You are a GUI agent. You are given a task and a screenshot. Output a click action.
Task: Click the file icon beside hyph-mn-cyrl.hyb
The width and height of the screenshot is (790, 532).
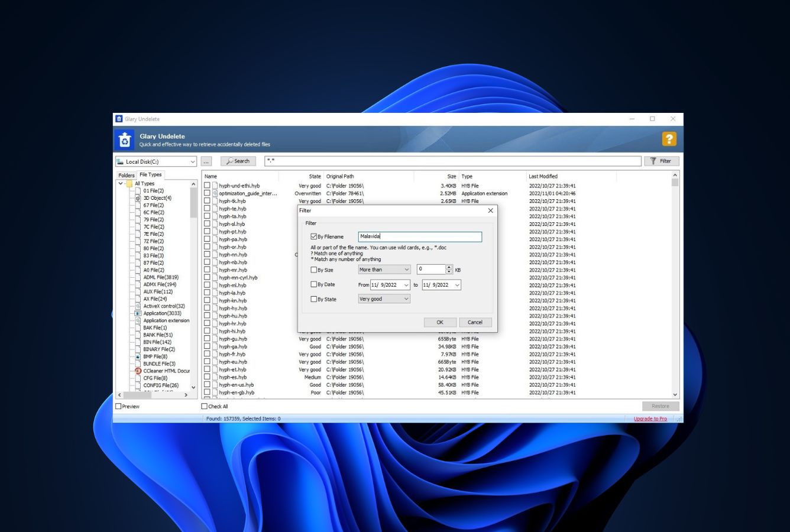pyautogui.click(x=215, y=278)
